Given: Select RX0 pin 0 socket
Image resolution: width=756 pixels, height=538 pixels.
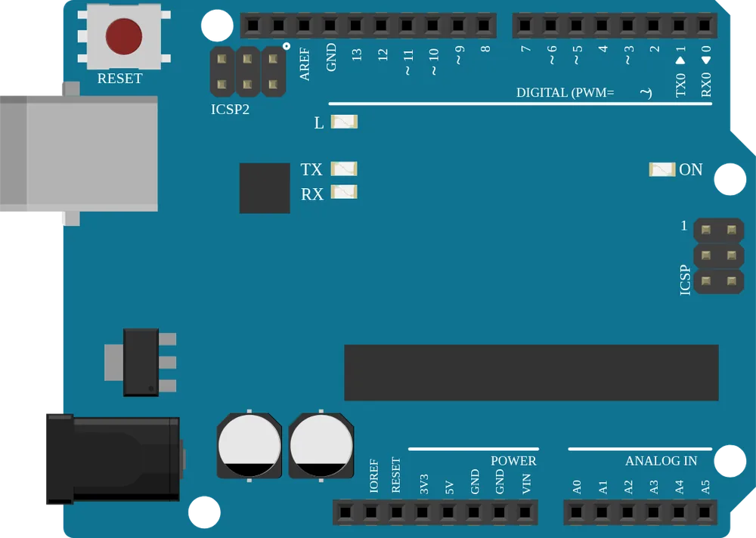Looking at the screenshot, I should 705,25.
